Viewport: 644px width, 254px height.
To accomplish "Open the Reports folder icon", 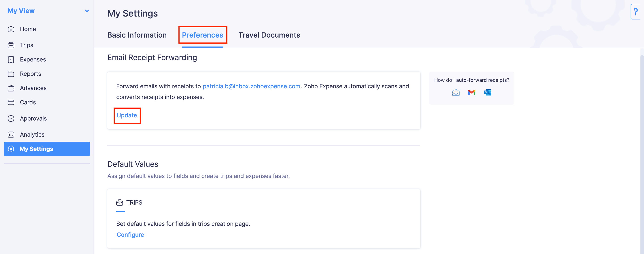I will pos(11,74).
